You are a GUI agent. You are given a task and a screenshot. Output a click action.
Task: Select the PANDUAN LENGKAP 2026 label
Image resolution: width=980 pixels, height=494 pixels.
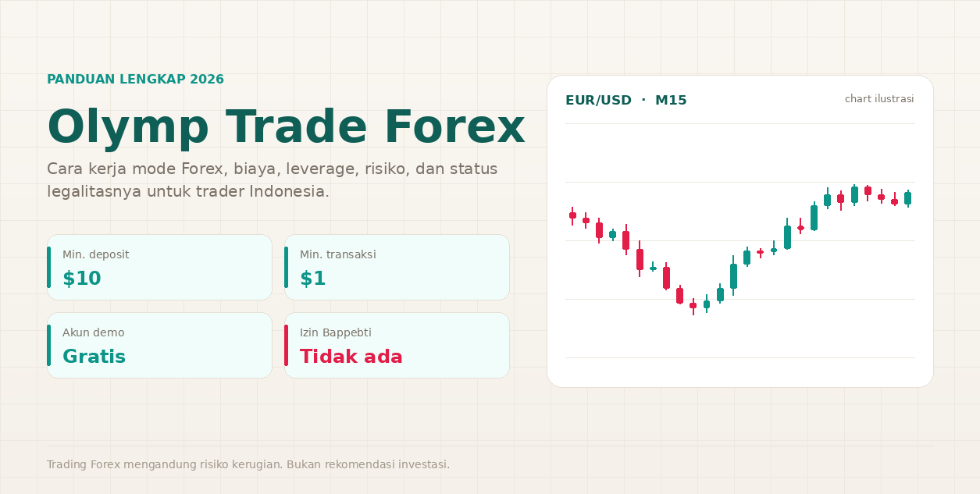point(135,80)
